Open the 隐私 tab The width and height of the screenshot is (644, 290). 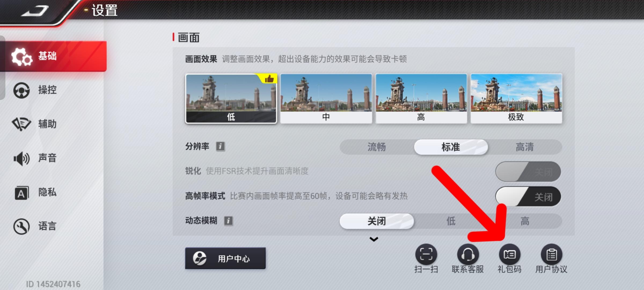tap(35, 193)
